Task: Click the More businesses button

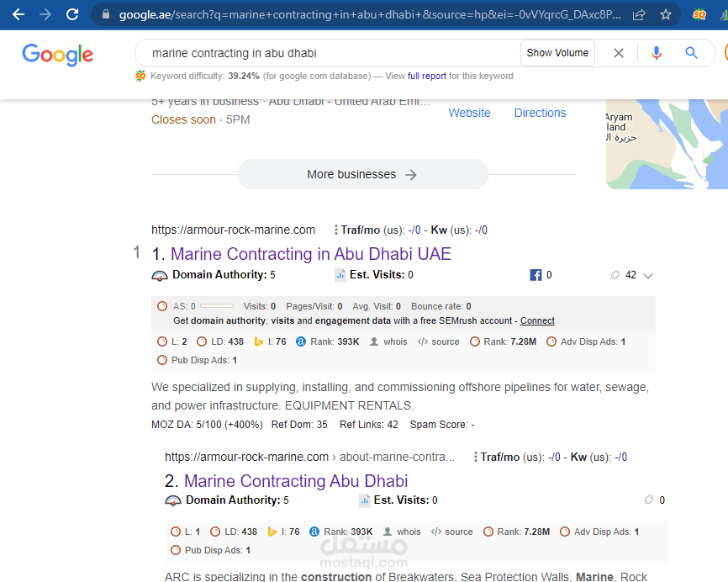Action: [362, 174]
